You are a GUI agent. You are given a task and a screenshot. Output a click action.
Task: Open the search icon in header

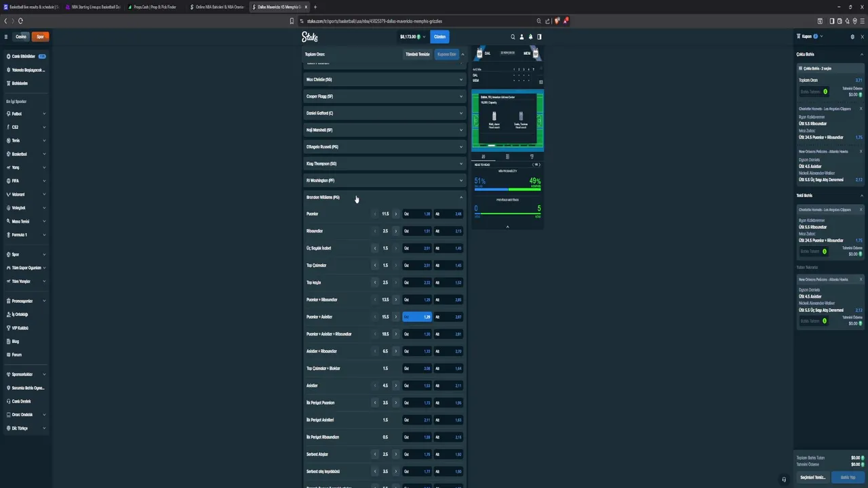(513, 37)
